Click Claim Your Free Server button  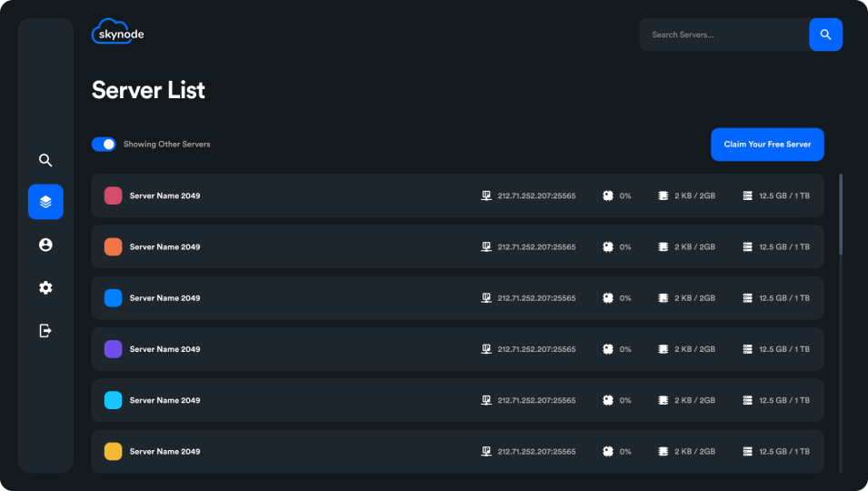point(767,144)
